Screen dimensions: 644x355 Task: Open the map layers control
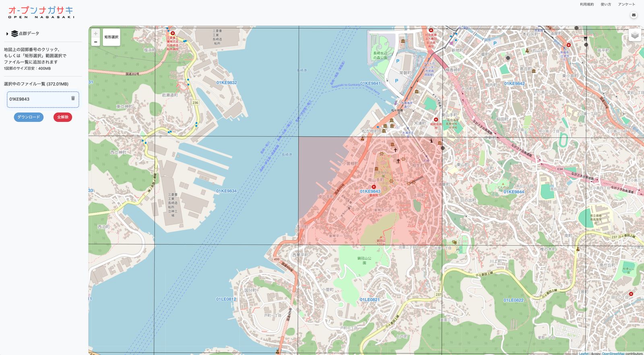635,35
